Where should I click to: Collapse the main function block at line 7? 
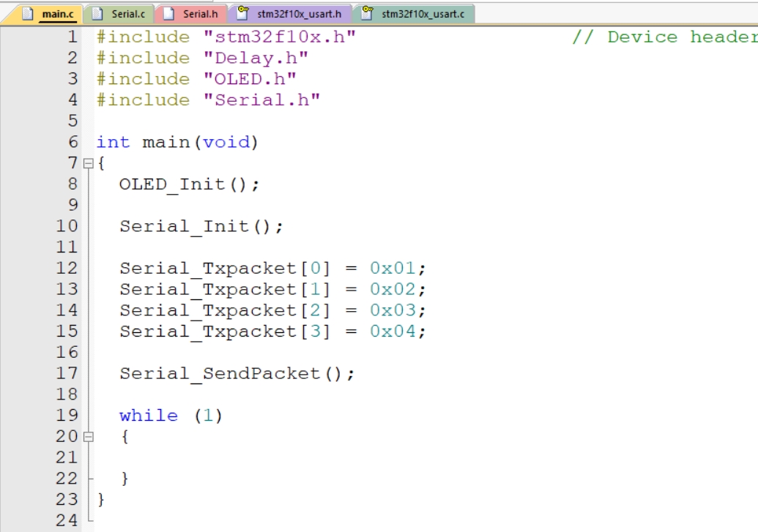pos(88,163)
